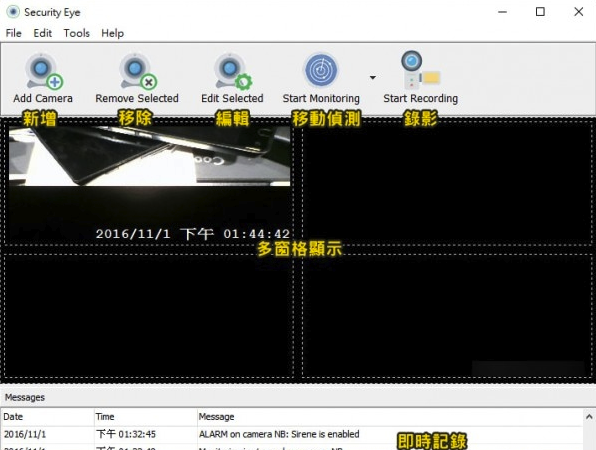Select the ALARM on camera NB message row
This screenshot has width=596, height=450.
tap(292, 434)
